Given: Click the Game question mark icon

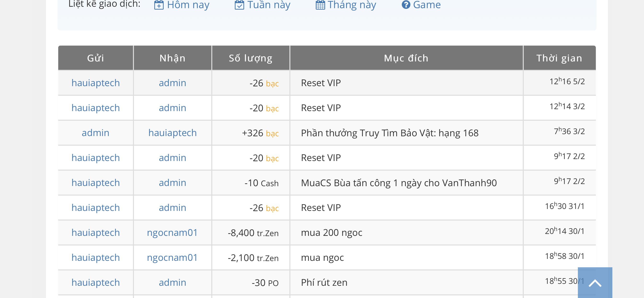Looking at the screenshot, I should click(x=406, y=5).
